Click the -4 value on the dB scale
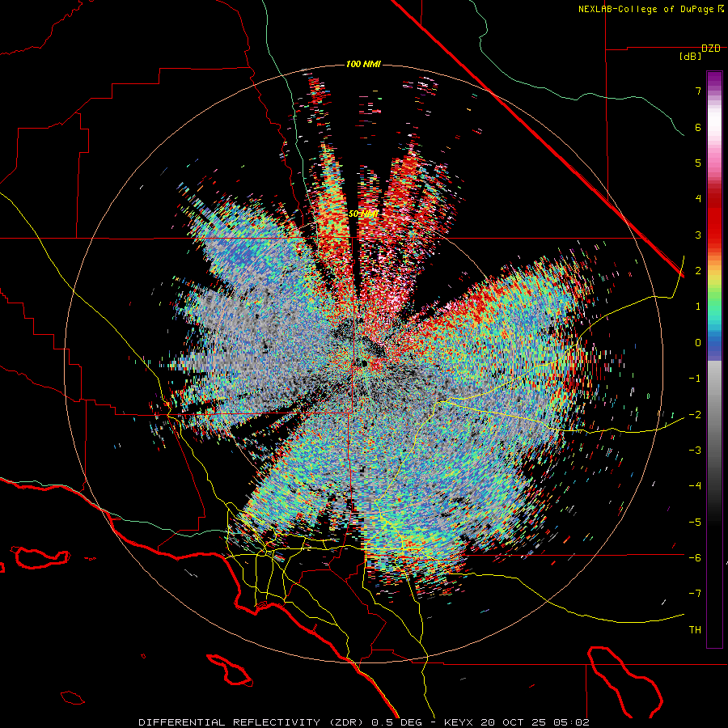 point(695,486)
